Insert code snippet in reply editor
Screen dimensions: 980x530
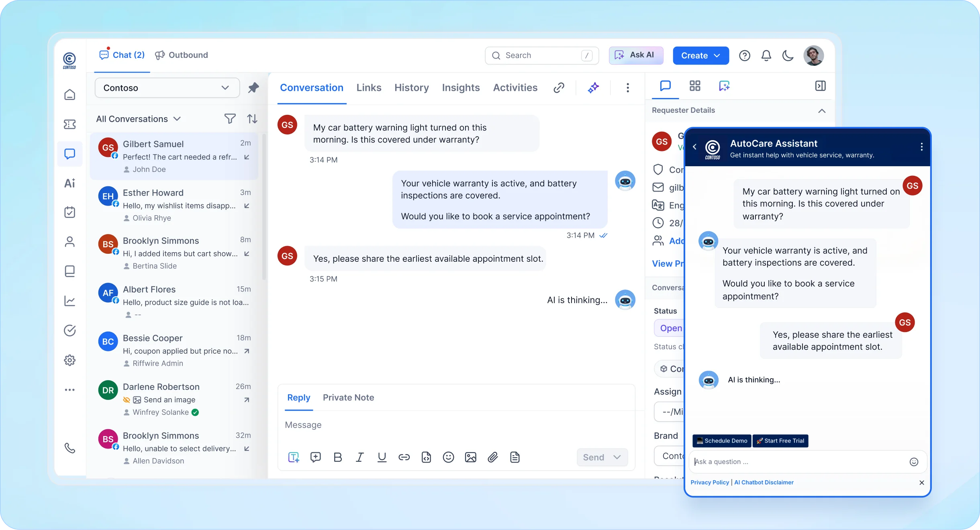point(426,457)
